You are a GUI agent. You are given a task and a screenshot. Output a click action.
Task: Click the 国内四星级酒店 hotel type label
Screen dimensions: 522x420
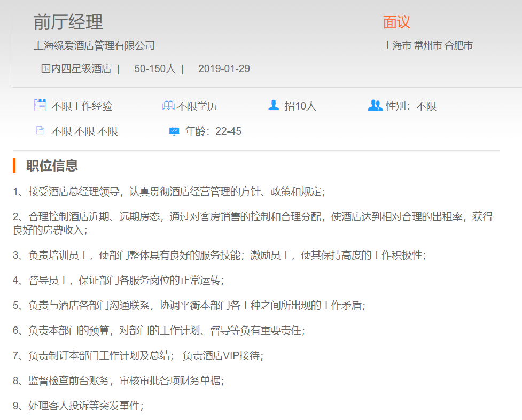click(x=76, y=68)
